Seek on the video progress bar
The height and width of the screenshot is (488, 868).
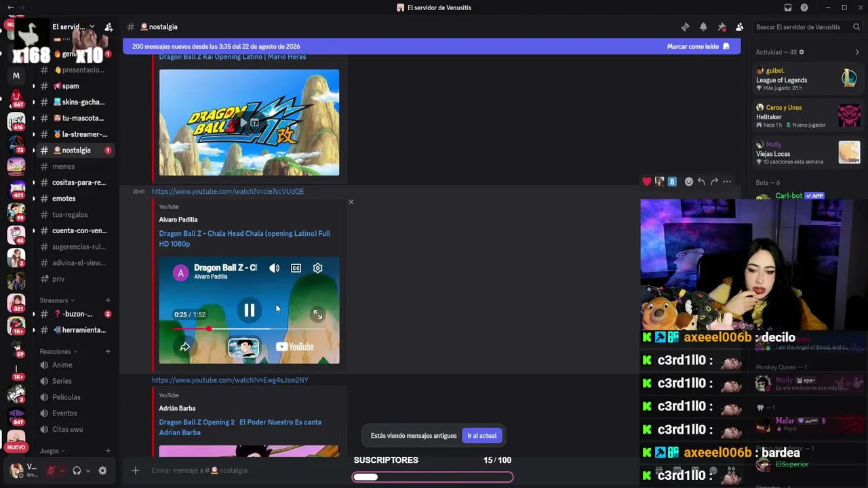click(249, 329)
